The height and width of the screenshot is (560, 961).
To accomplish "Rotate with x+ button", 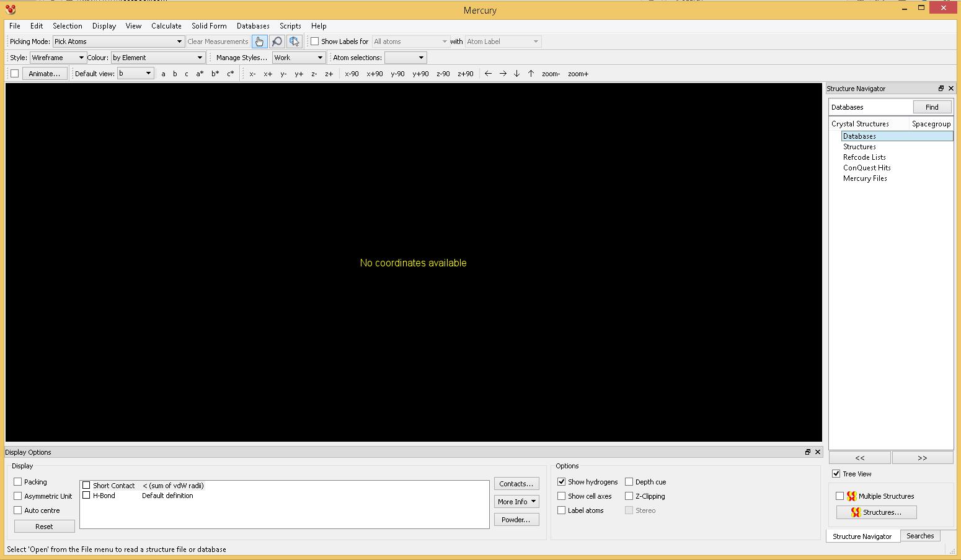I will point(268,74).
